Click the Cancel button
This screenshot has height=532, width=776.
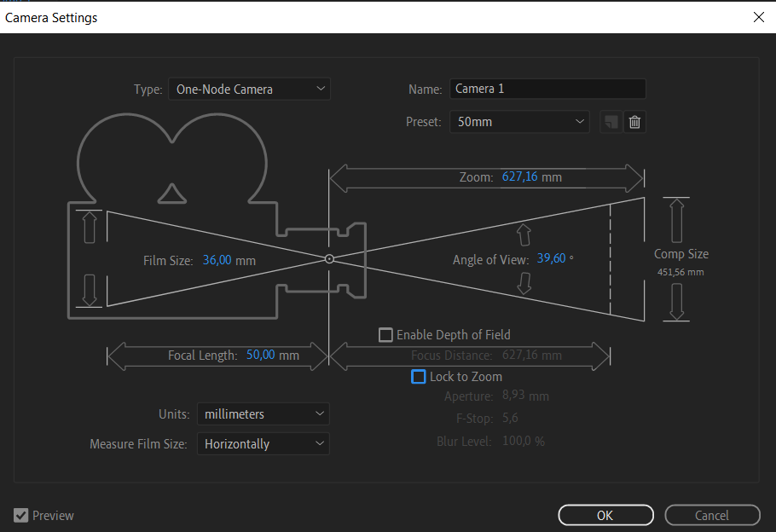click(x=712, y=515)
